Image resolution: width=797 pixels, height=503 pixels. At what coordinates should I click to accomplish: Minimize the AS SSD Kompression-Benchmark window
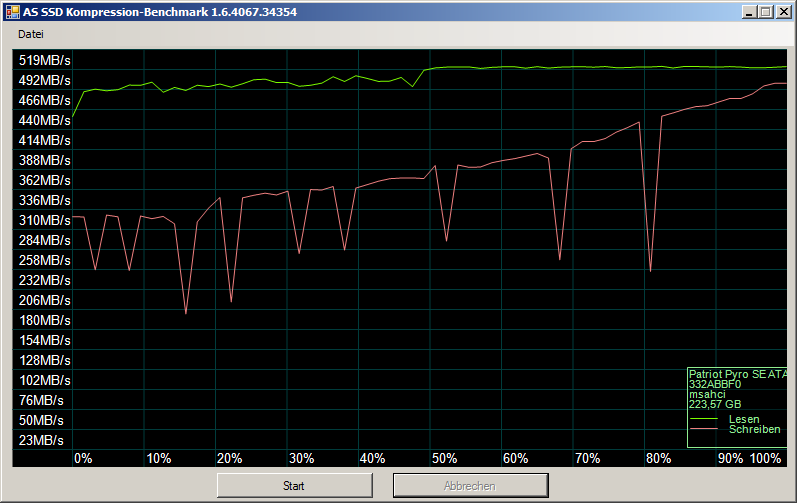[748, 12]
